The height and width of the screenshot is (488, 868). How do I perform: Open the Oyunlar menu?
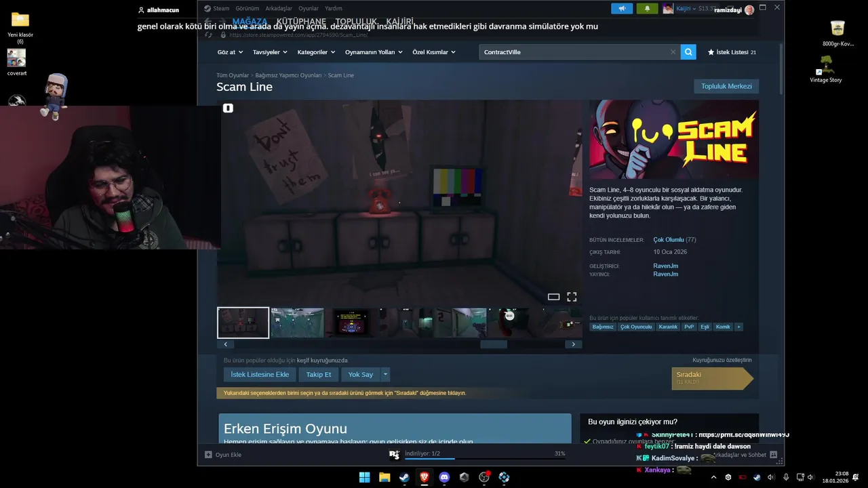point(309,9)
